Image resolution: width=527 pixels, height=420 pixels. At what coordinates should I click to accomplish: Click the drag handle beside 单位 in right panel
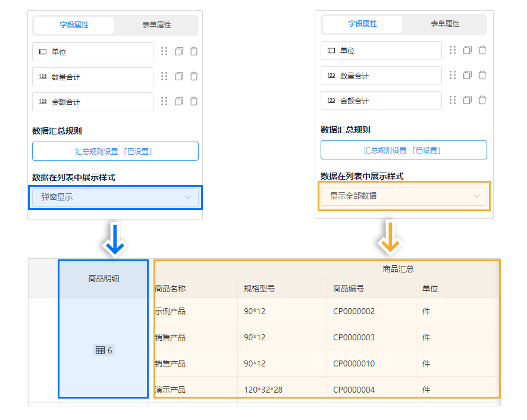453,51
